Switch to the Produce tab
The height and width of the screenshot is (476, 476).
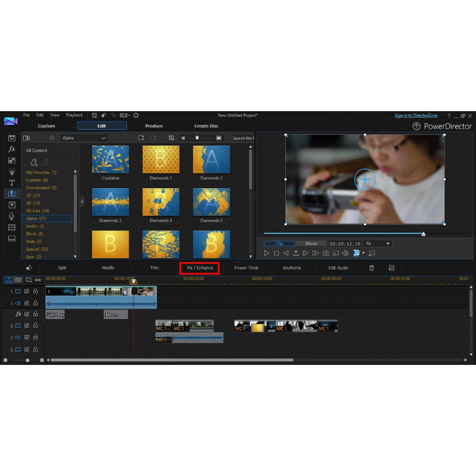(x=154, y=126)
